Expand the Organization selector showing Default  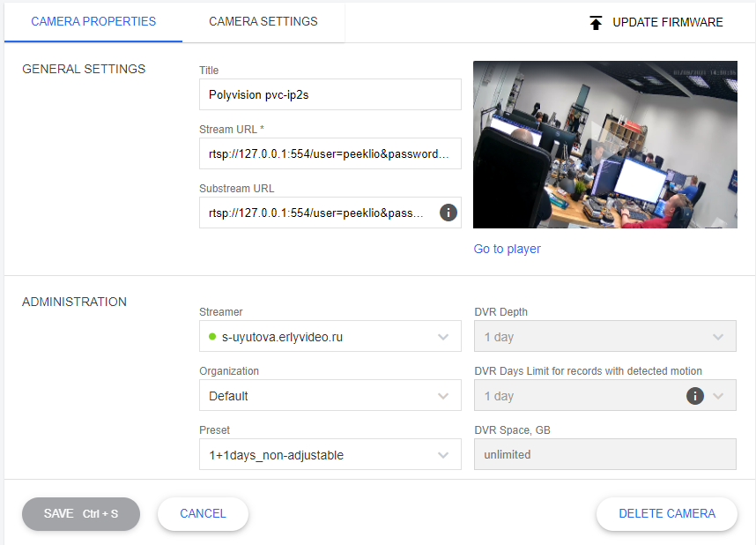[x=445, y=395]
